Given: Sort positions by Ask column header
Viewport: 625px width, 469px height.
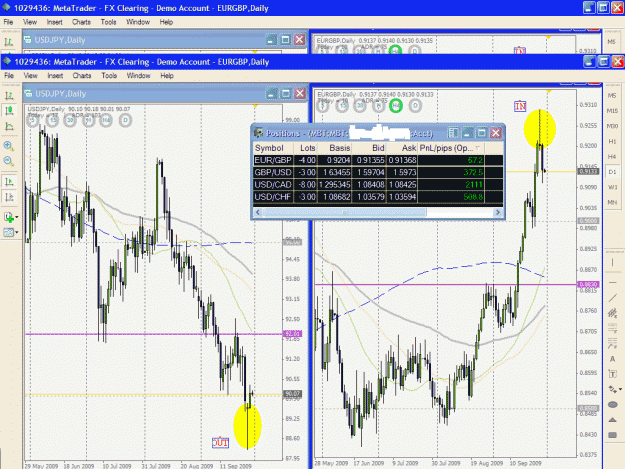Looking at the screenshot, I should [402, 148].
